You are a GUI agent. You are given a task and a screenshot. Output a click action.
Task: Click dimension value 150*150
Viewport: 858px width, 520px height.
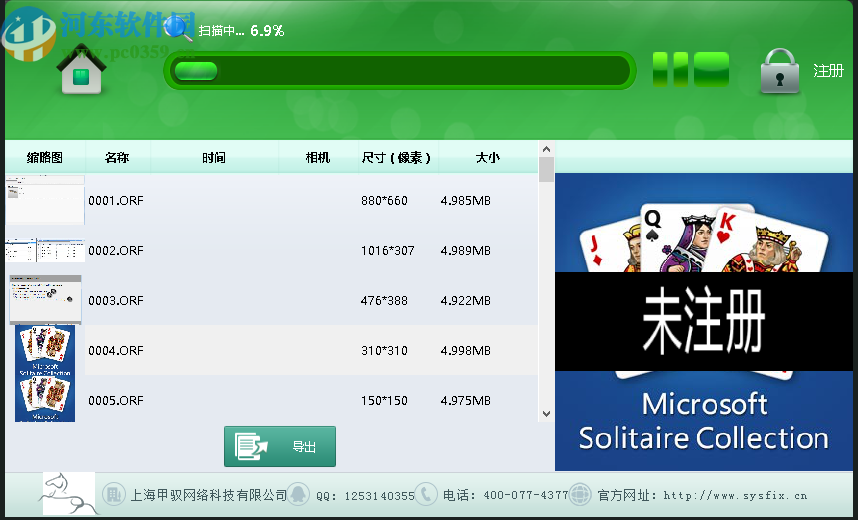coord(384,401)
